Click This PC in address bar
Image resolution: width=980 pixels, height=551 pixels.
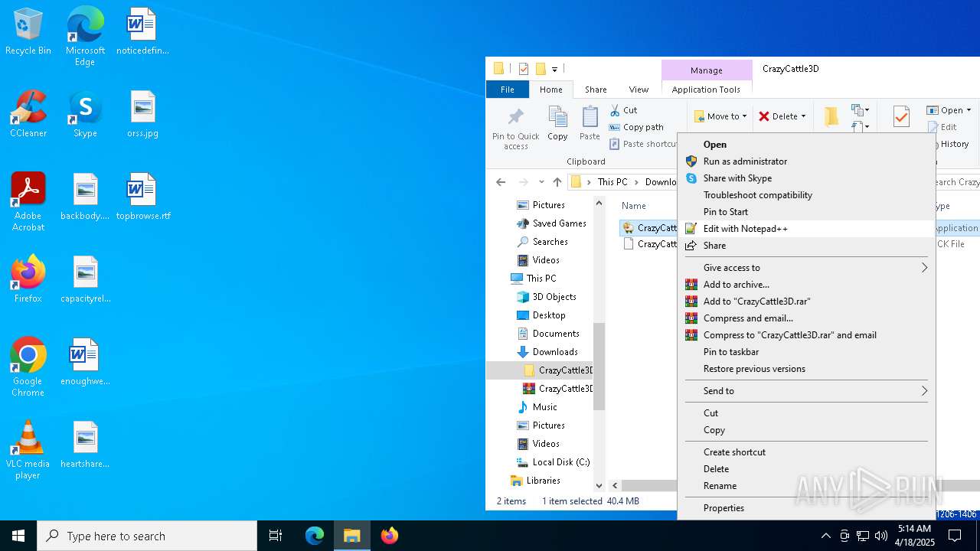(612, 182)
